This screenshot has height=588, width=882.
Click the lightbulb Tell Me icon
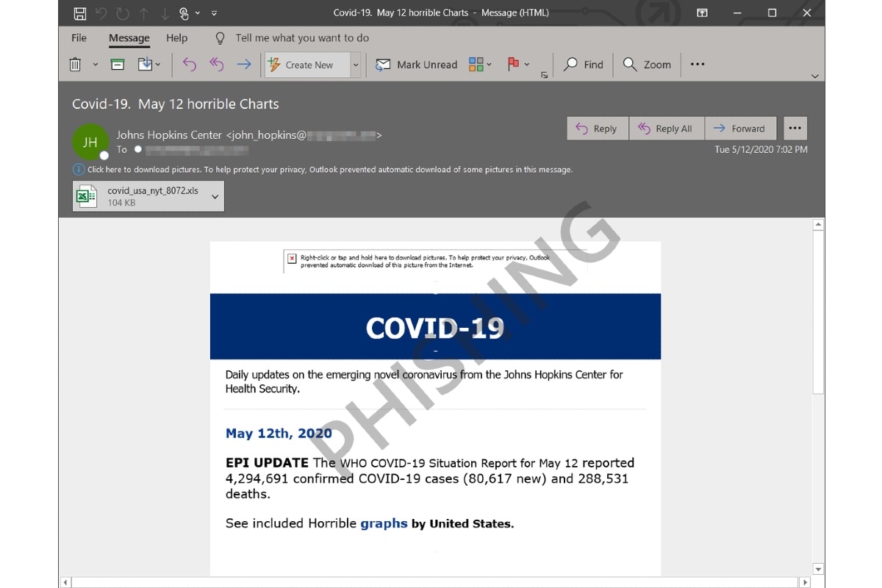coord(219,38)
